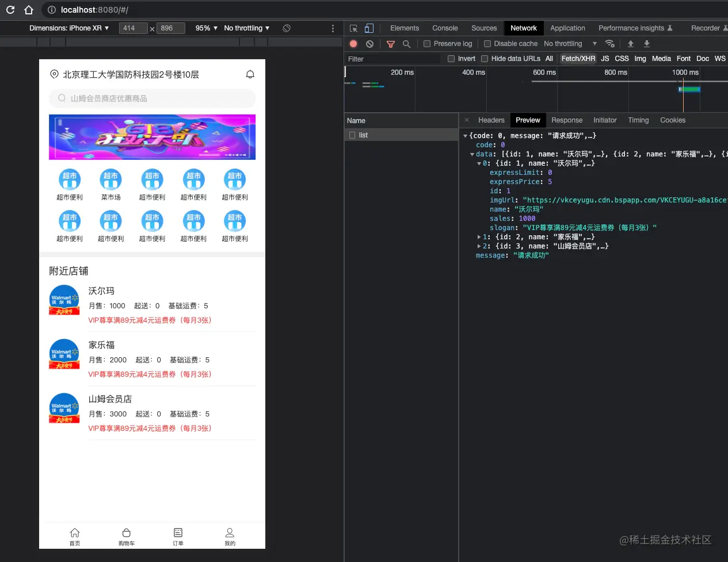Image resolution: width=728 pixels, height=562 pixels.
Task: Open the request Initiator tab
Action: pyautogui.click(x=605, y=120)
